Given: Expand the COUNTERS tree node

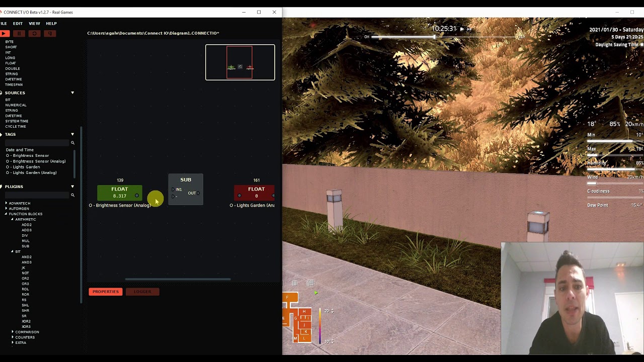Looking at the screenshot, I should tap(13, 337).
